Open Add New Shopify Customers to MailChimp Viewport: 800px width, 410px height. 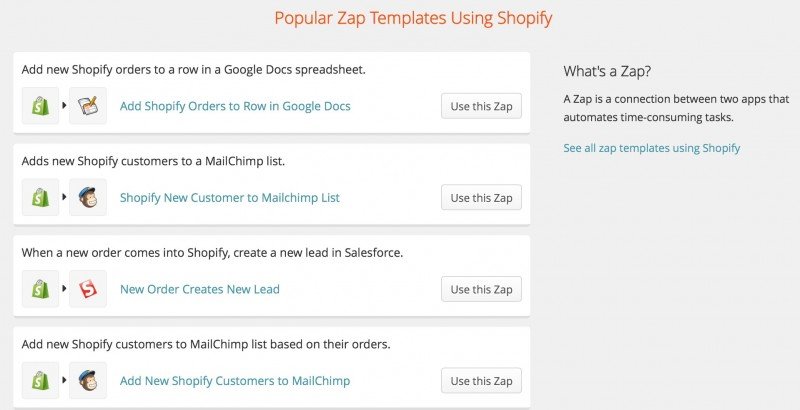[235, 381]
